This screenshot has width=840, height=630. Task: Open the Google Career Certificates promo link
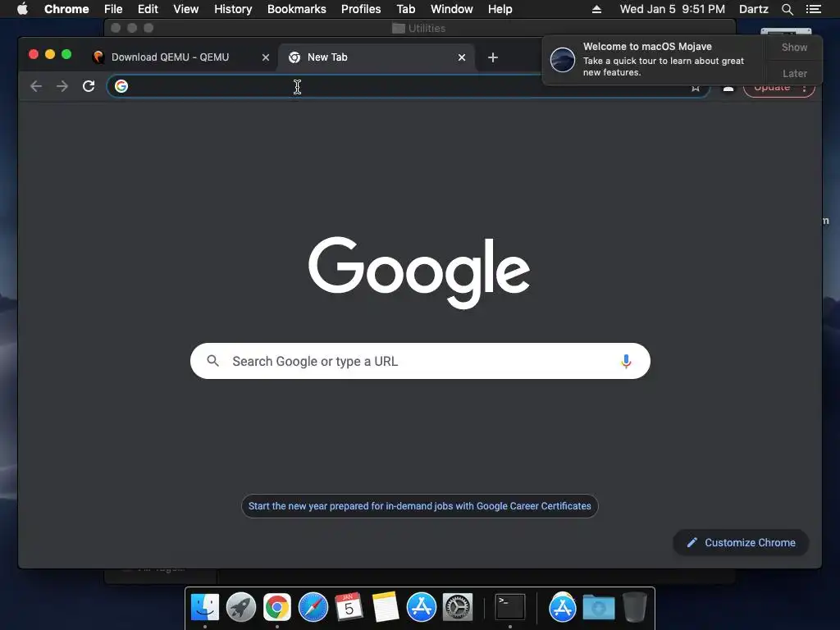[x=419, y=506]
